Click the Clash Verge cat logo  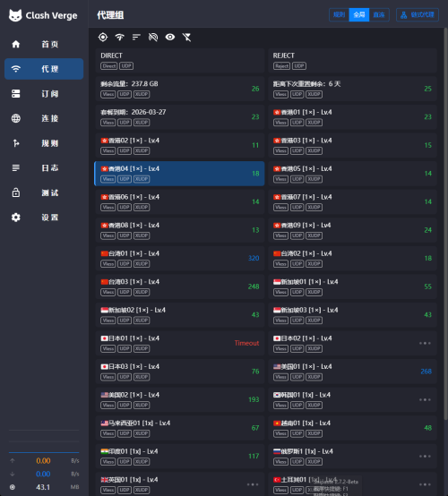point(15,15)
